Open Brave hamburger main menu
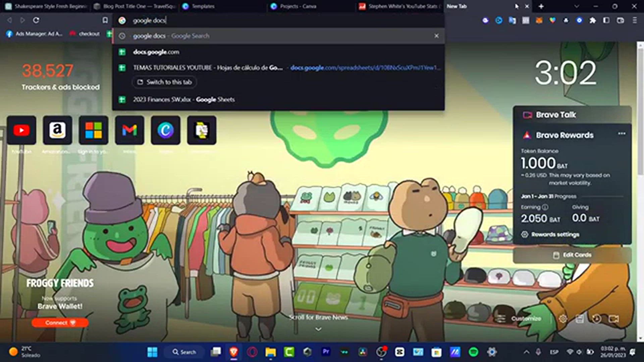 point(635,20)
